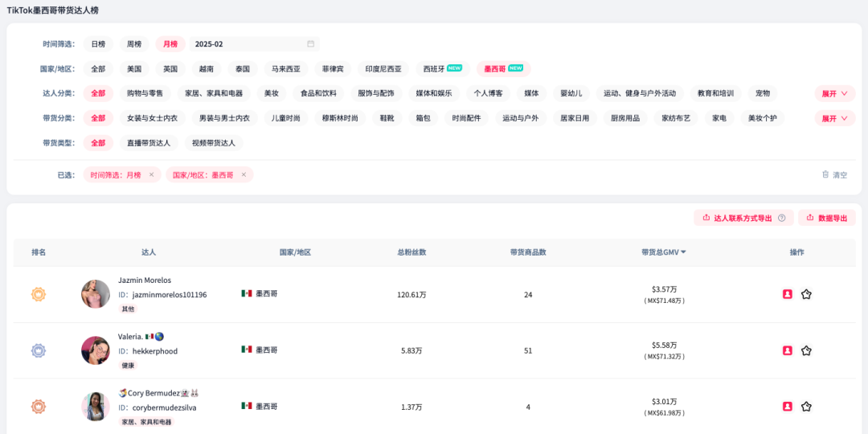Click help icon beside 达人联系方式导出
This screenshot has width=868, height=434.
click(x=781, y=218)
